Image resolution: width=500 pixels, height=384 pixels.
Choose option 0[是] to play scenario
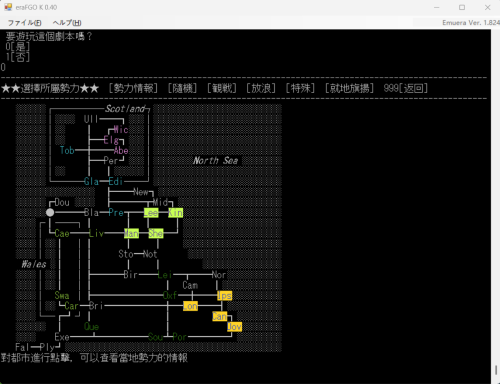coord(18,46)
